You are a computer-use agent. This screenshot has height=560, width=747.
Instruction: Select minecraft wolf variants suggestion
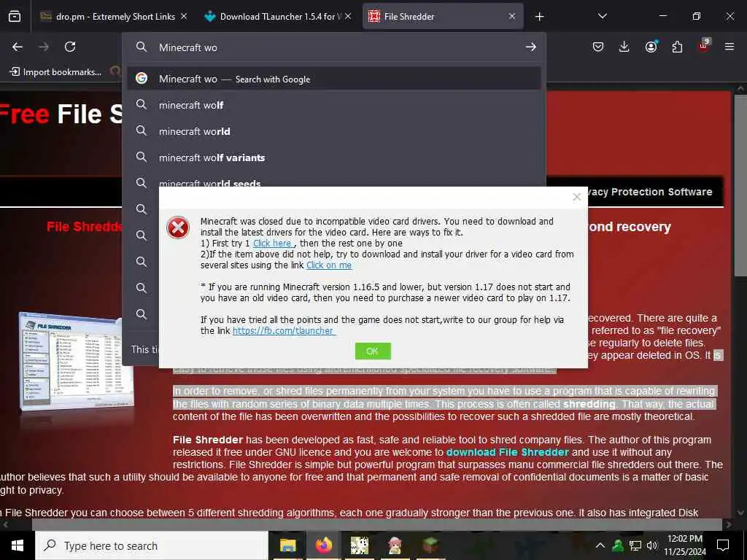334,157
